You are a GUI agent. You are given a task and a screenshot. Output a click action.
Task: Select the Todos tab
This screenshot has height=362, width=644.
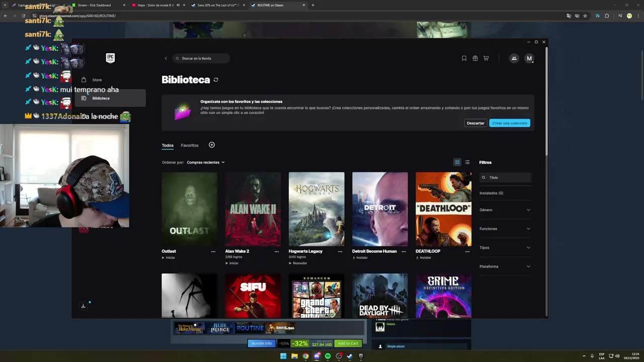point(168,145)
